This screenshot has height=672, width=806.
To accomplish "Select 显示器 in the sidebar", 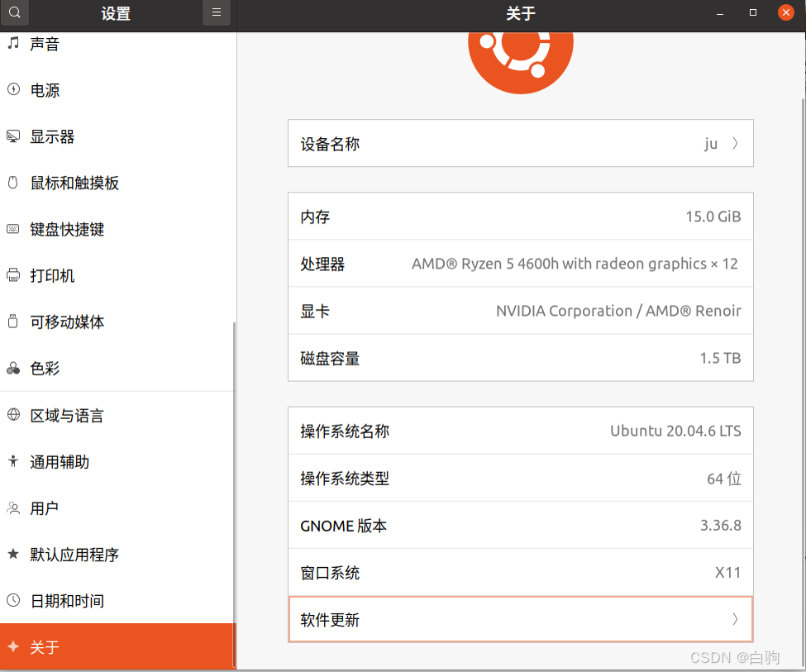I will pos(117,136).
